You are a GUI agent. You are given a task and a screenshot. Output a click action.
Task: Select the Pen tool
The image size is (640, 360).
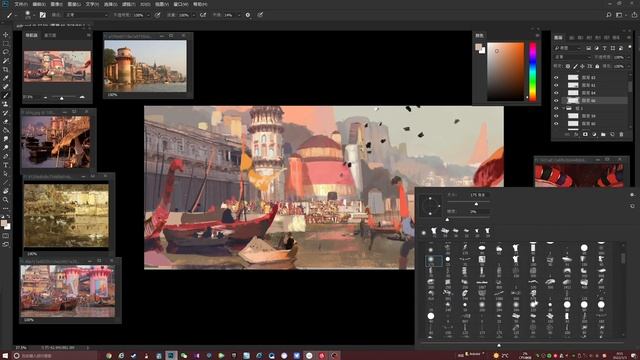tap(6, 156)
